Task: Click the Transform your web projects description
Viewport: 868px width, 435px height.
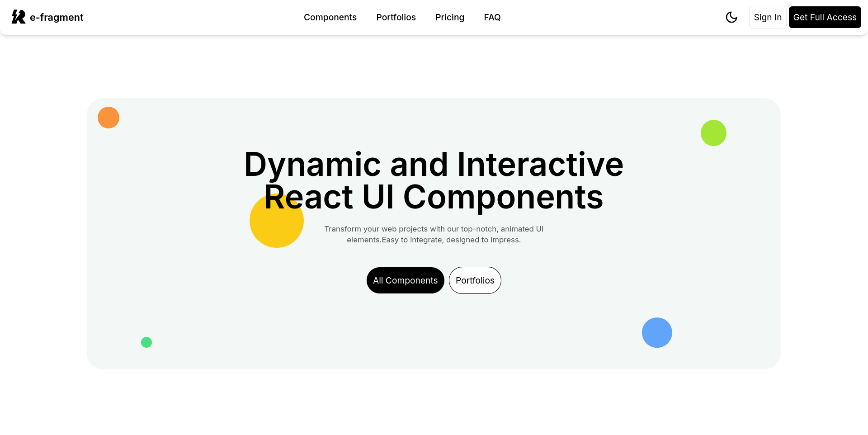Action: coord(434,234)
